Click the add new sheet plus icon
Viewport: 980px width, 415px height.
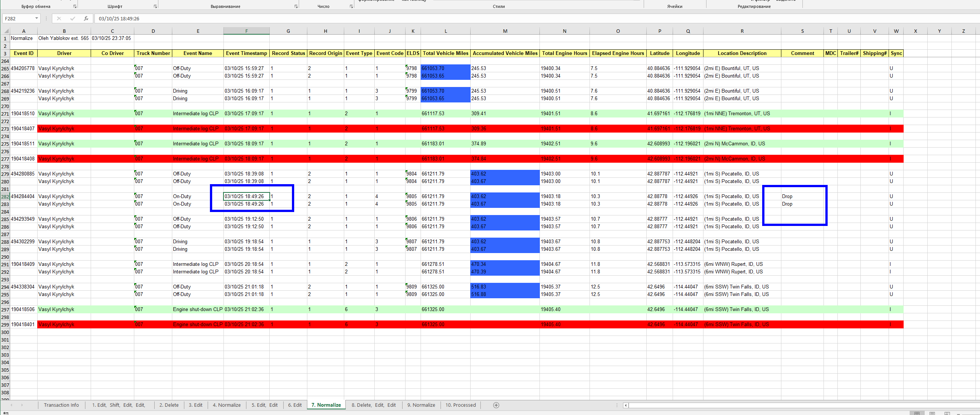(x=496, y=405)
